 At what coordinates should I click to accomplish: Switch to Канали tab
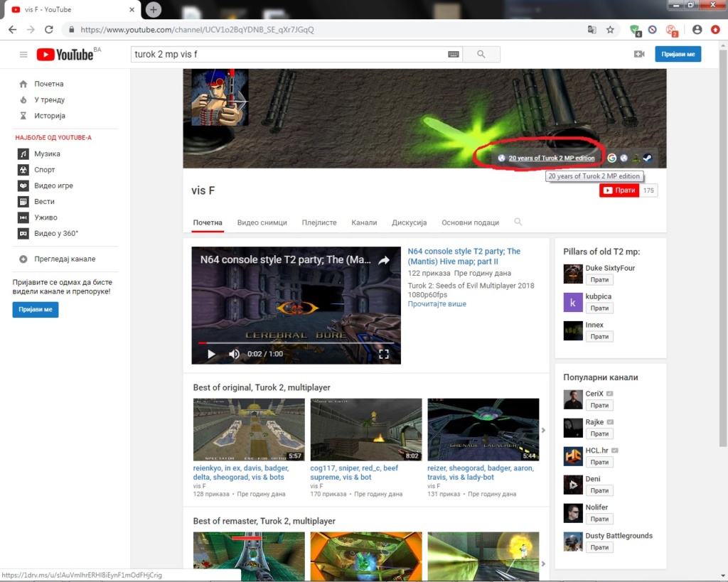pos(364,222)
